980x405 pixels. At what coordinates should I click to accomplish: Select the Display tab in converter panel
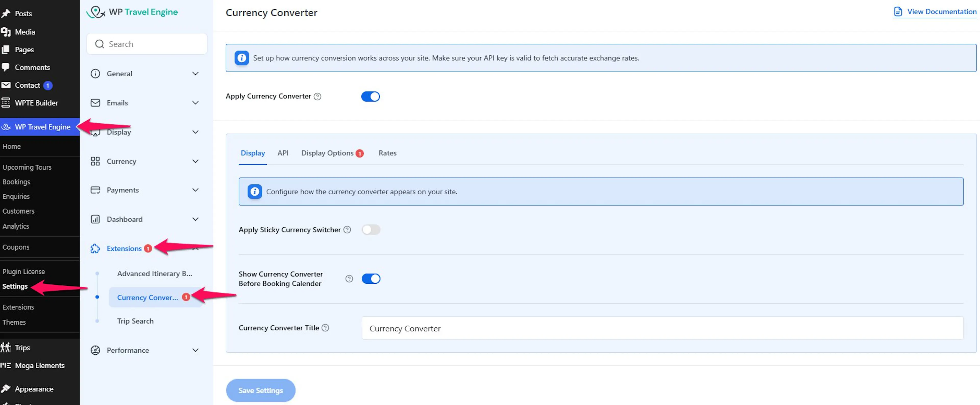click(x=253, y=153)
